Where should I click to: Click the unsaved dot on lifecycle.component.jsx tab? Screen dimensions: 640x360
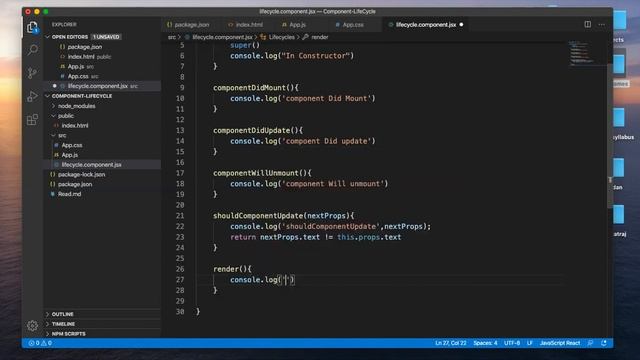point(461,24)
